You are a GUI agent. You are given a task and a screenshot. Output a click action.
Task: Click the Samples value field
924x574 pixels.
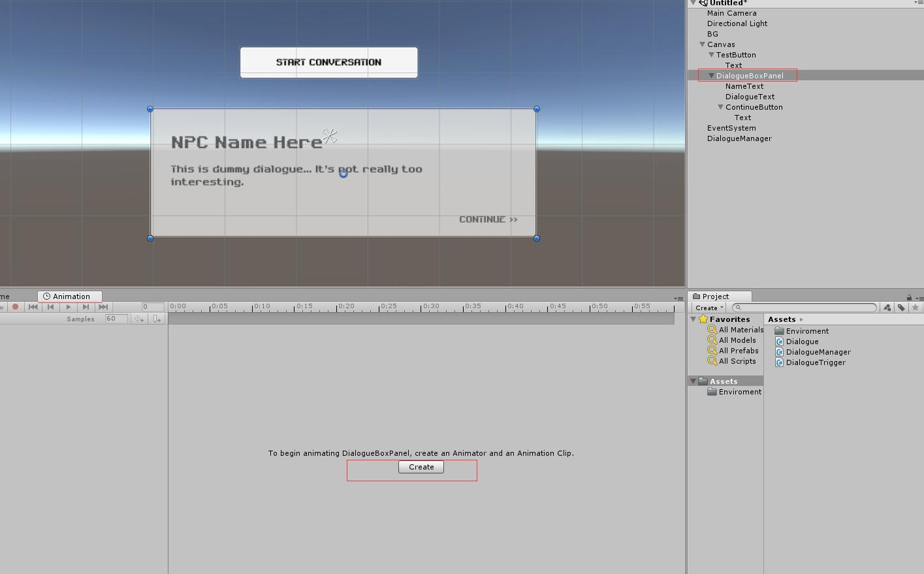pos(116,319)
